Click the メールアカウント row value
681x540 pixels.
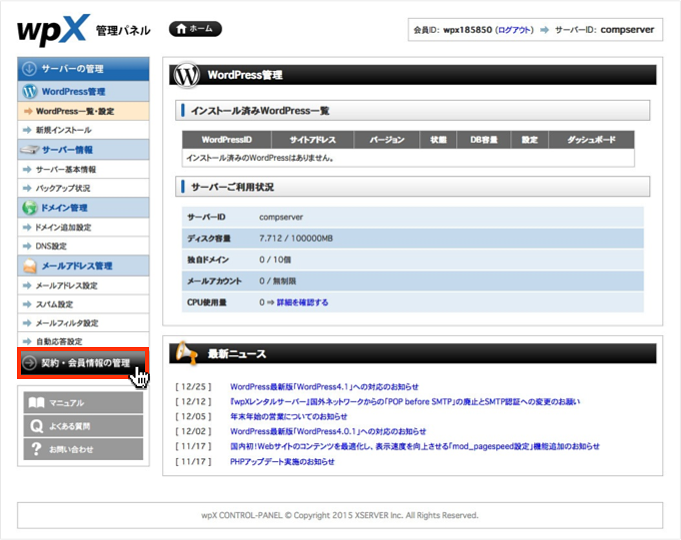click(278, 281)
